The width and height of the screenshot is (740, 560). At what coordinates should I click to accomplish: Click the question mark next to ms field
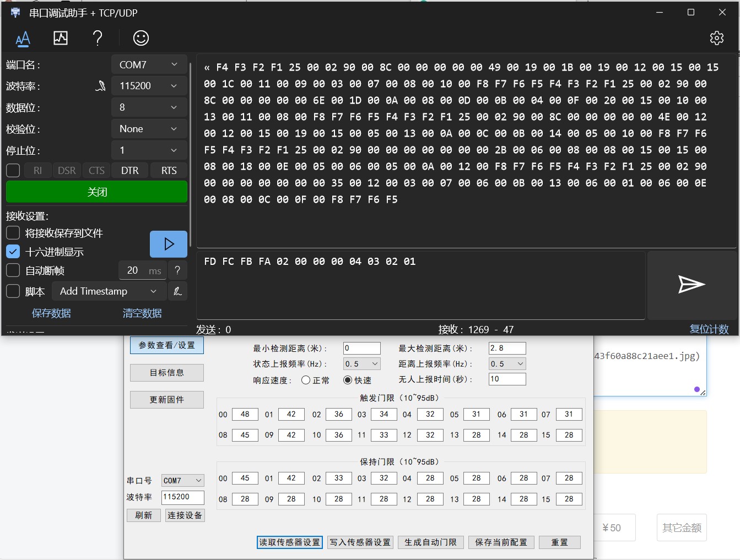177,270
